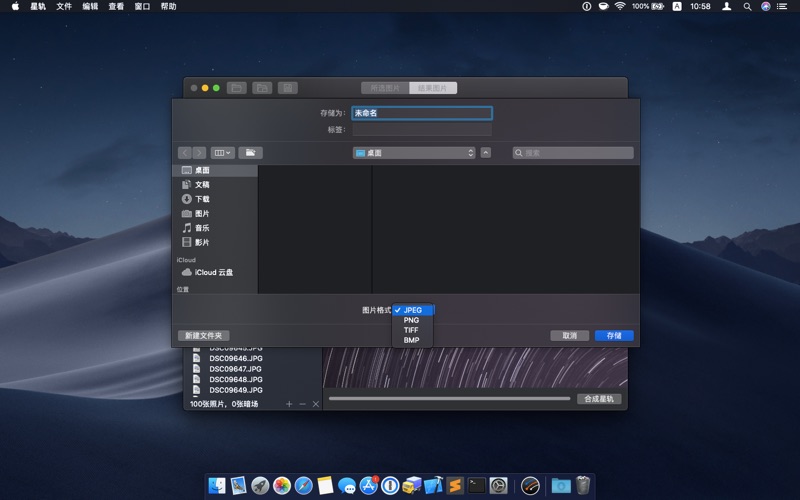Click the 存储为 filename text field
The height and width of the screenshot is (500, 800).
pyautogui.click(x=421, y=113)
